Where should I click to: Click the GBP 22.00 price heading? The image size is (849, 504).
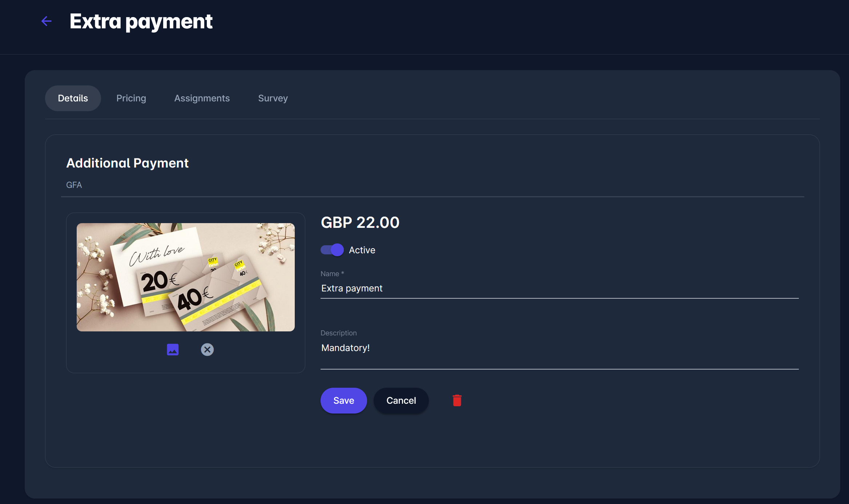pos(360,222)
